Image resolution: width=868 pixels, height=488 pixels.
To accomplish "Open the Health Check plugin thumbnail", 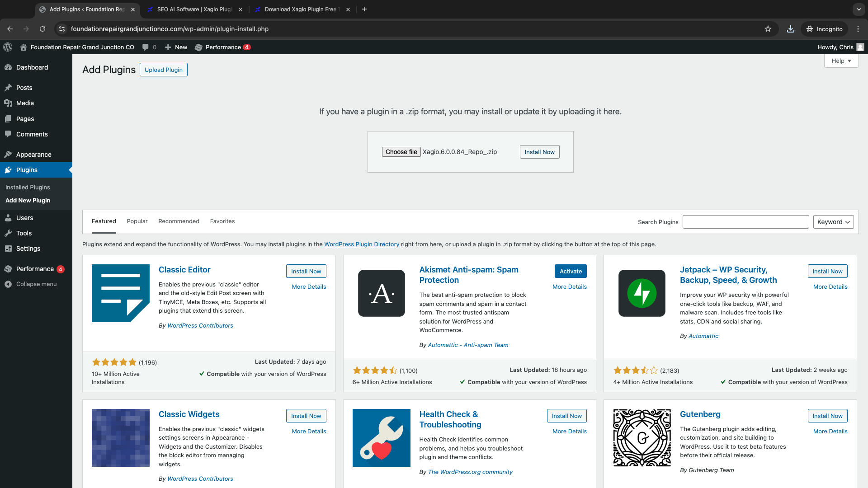I will pos(381,438).
